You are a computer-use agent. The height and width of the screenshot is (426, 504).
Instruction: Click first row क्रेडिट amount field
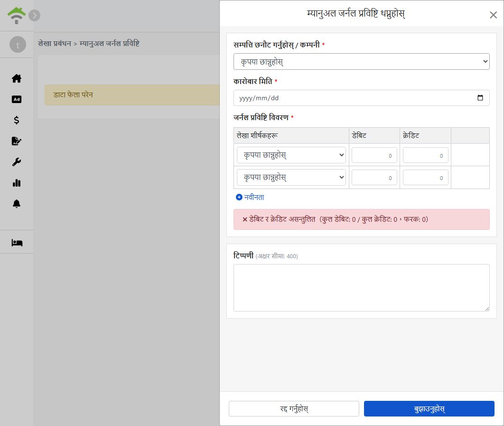click(426, 155)
